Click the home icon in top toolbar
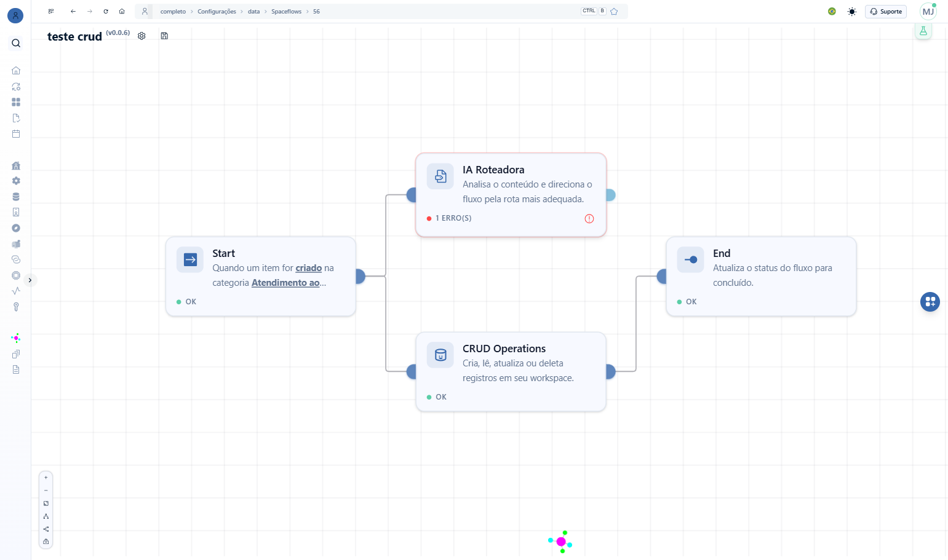The height and width of the screenshot is (560, 948). point(122,11)
